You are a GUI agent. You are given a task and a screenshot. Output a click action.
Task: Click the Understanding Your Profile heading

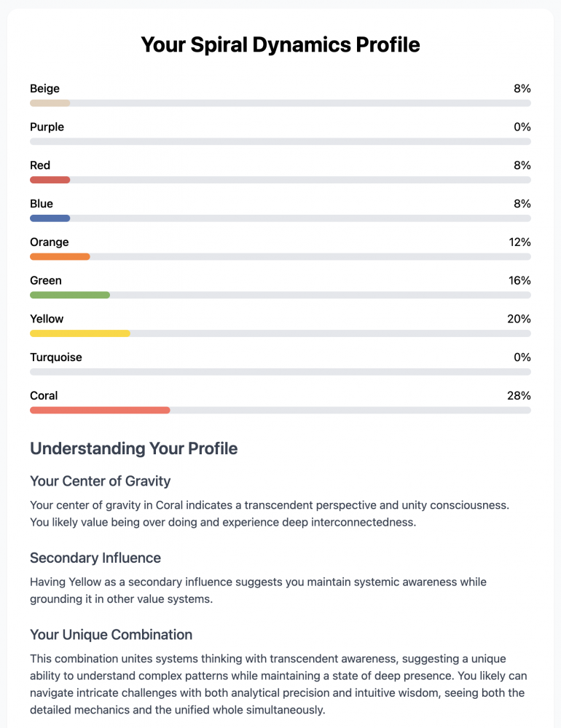coord(134,448)
